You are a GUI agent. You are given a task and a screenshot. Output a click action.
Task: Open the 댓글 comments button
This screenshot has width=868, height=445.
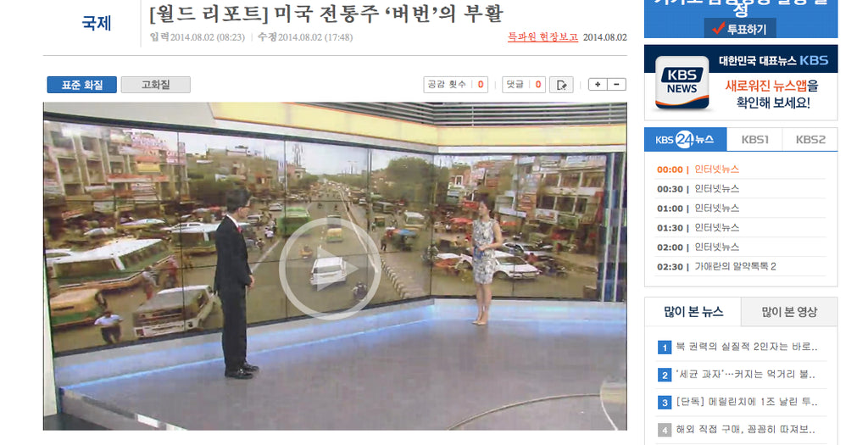[x=524, y=85]
